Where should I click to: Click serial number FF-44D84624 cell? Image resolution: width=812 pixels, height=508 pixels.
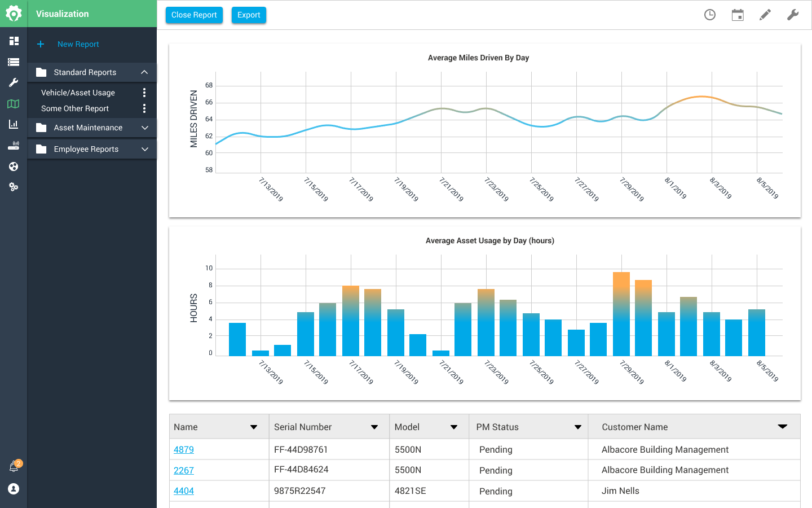[x=329, y=470]
